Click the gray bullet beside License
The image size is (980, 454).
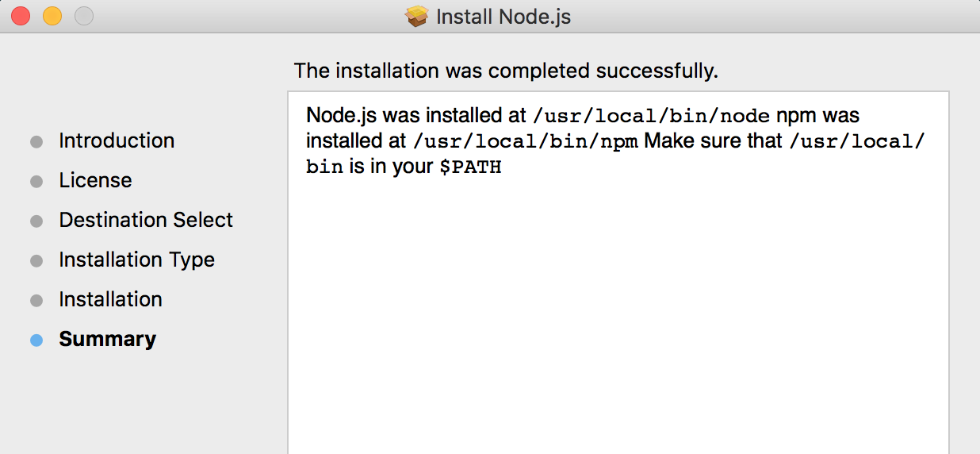(36, 182)
